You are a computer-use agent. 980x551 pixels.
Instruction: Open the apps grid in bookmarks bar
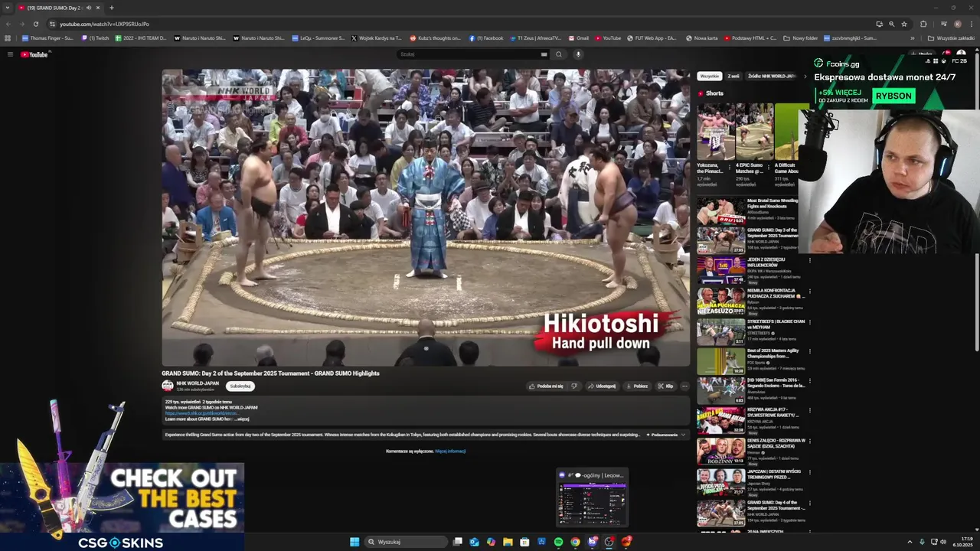pyautogui.click(x=8, y=37)
